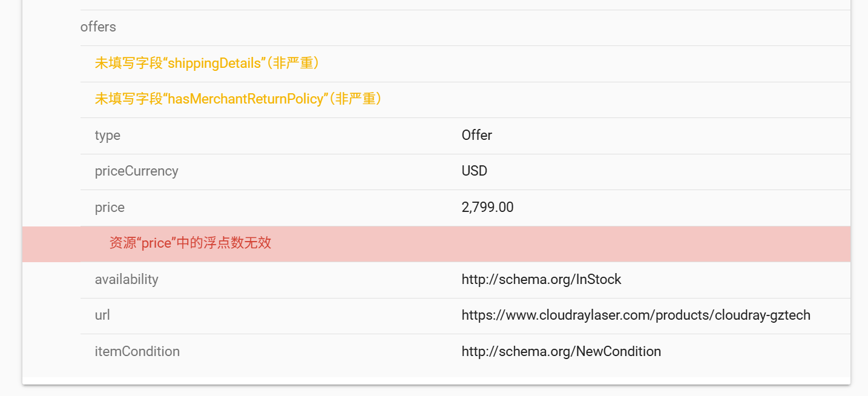The image size is (868, 396).
Task: Open the cloudraylaser.com product URL
Action: click(x=636, y=315)
